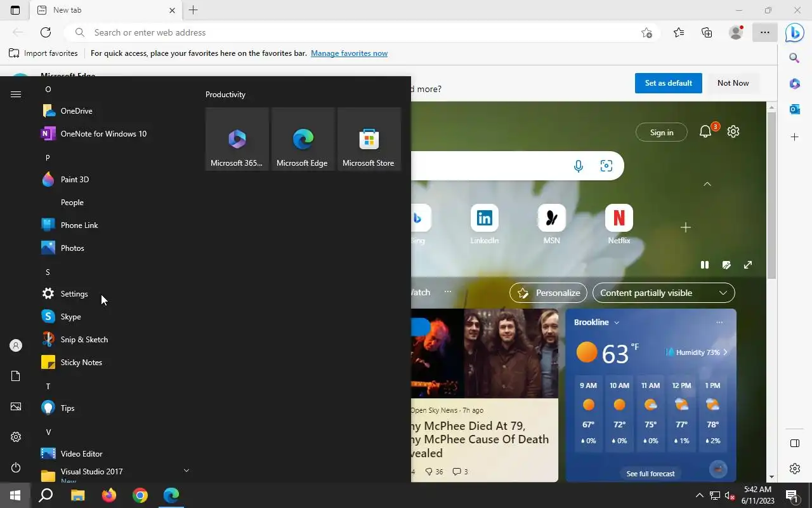Open File Explorer from taskbar
The image size is (812, 508).
[77, 495]
